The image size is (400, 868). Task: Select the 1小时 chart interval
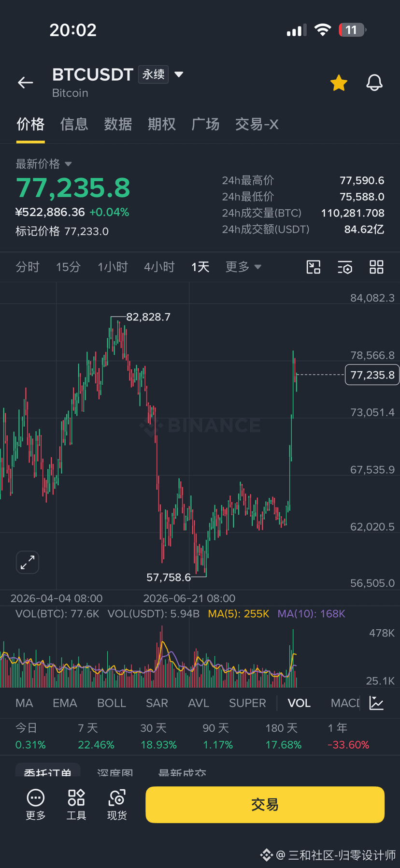tap(113, 267)
